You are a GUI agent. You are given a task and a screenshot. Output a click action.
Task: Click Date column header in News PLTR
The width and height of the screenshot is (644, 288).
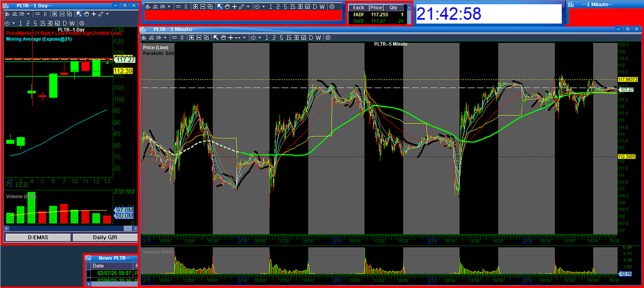coord(112,266)
